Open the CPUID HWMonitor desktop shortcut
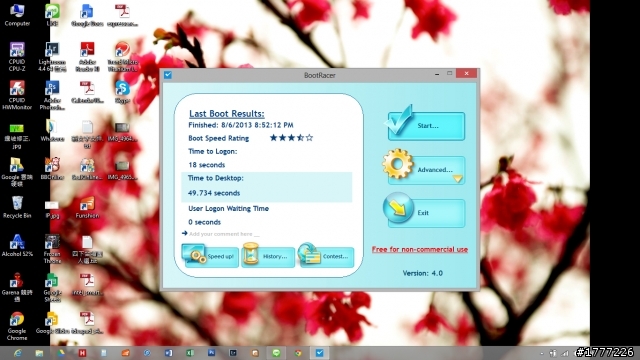This screenshot has width=640, height=360. (x=17, y=95)
